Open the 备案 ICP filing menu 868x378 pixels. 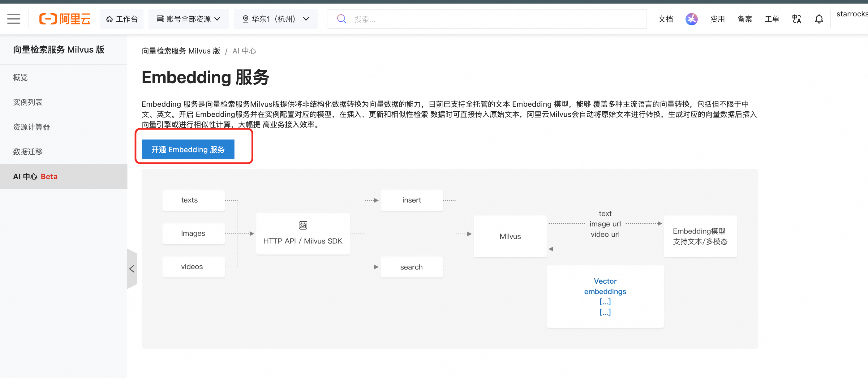(745, 19)
